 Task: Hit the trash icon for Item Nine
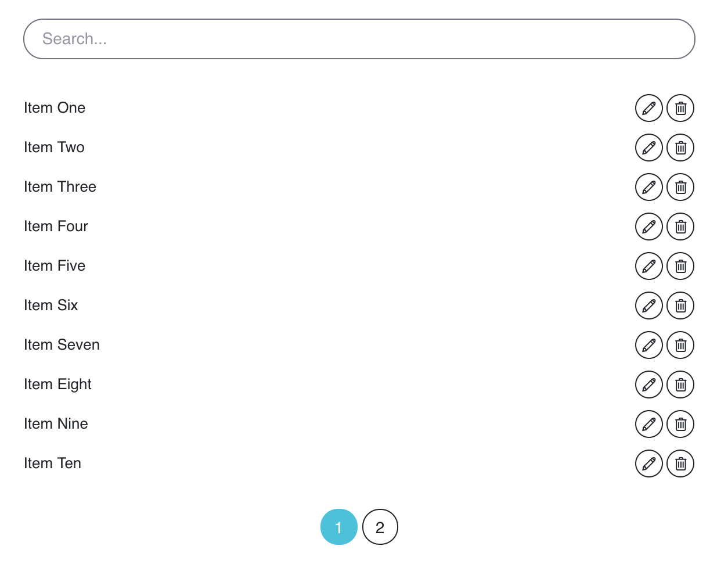(x=680, y=424)
